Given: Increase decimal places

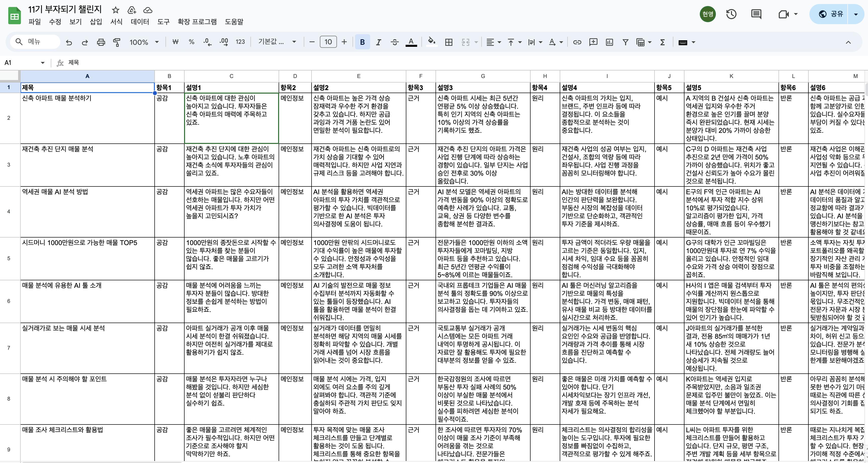Looking at the screenshot, I should coord(224,42).
